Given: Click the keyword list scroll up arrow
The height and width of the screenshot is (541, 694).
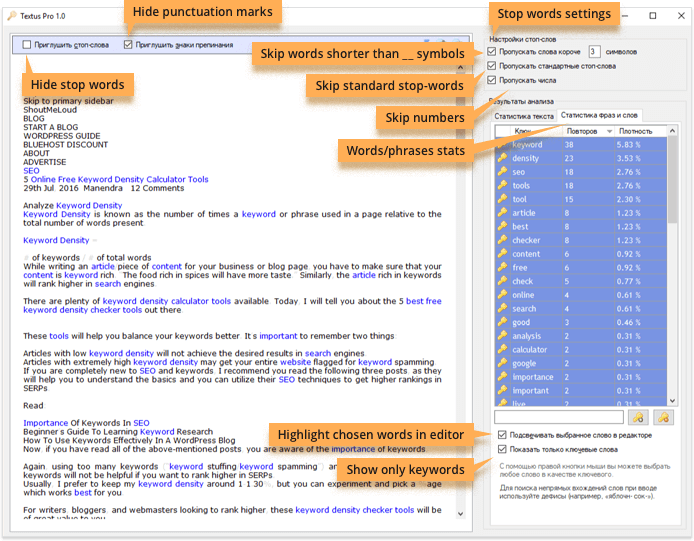Looking at the screenshot, I should tap(672, 131).
